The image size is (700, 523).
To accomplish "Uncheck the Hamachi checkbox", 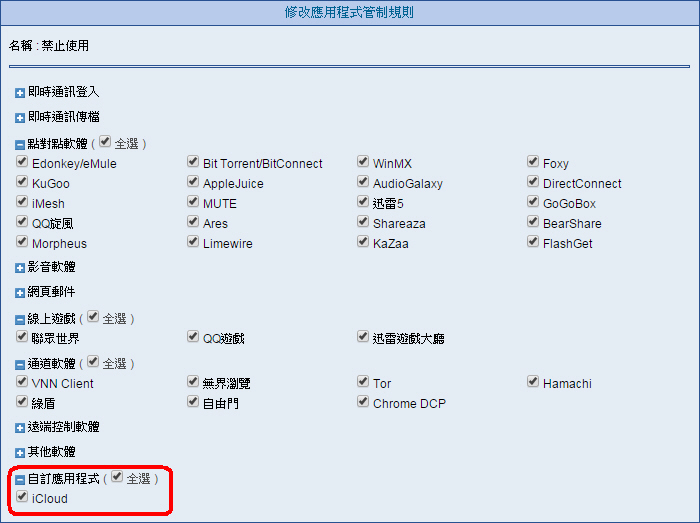I will click(x=533, y=381).
